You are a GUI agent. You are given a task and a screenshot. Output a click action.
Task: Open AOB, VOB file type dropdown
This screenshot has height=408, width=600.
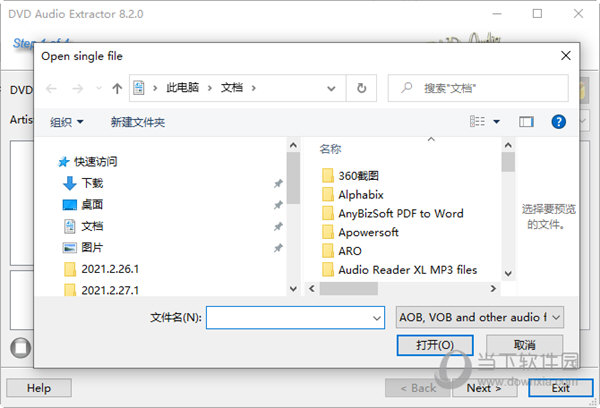(x=479, y=317)
